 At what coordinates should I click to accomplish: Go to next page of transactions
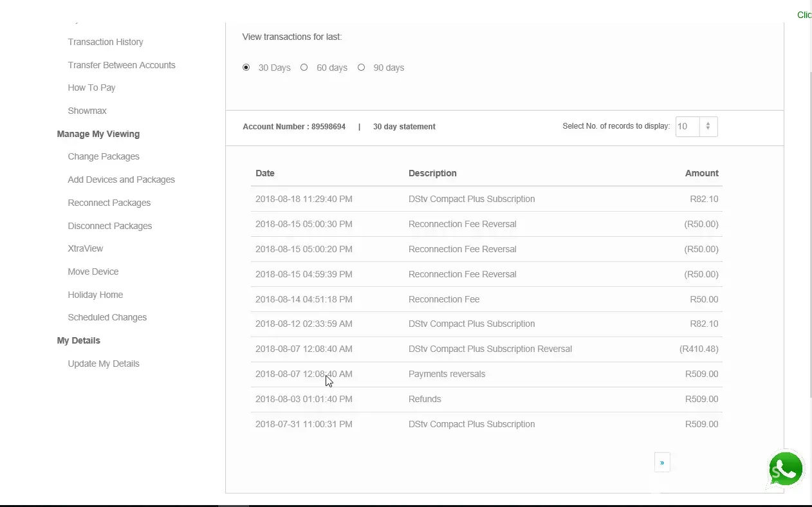(x=661, y=463)
